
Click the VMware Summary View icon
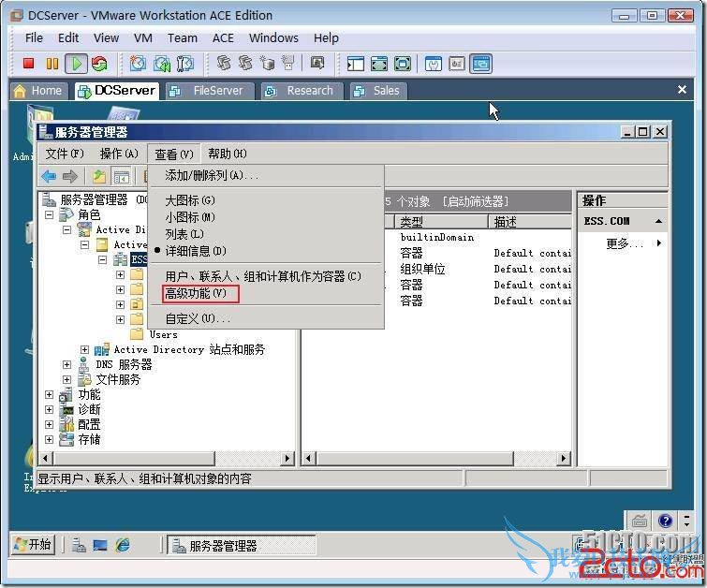(433, 64)
